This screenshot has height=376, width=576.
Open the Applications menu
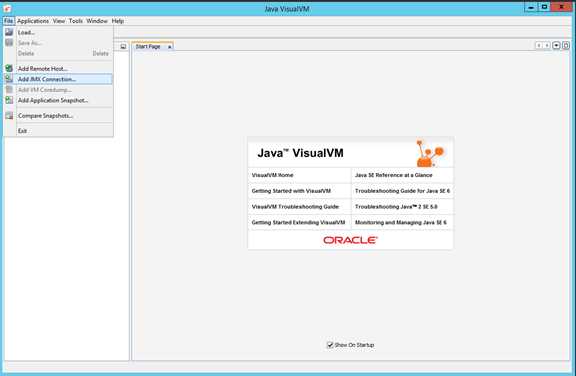[x=33, y=21]
